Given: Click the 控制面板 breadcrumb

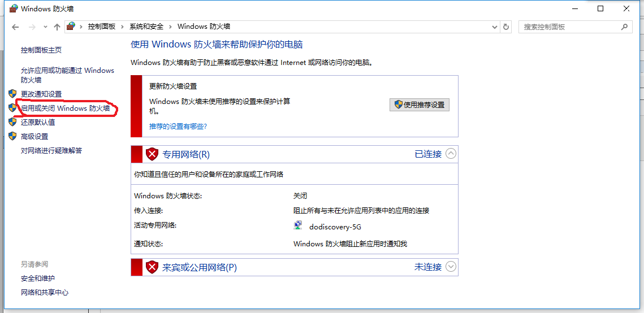Looking at the screenshot, I should point(101,27).
